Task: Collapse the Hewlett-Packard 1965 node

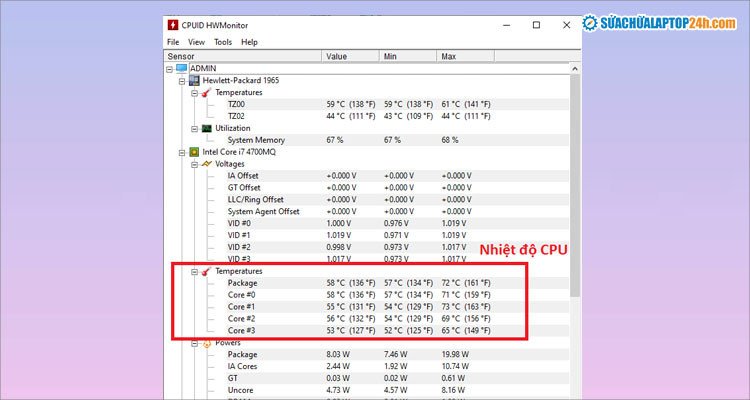Action: pos(182,81)
